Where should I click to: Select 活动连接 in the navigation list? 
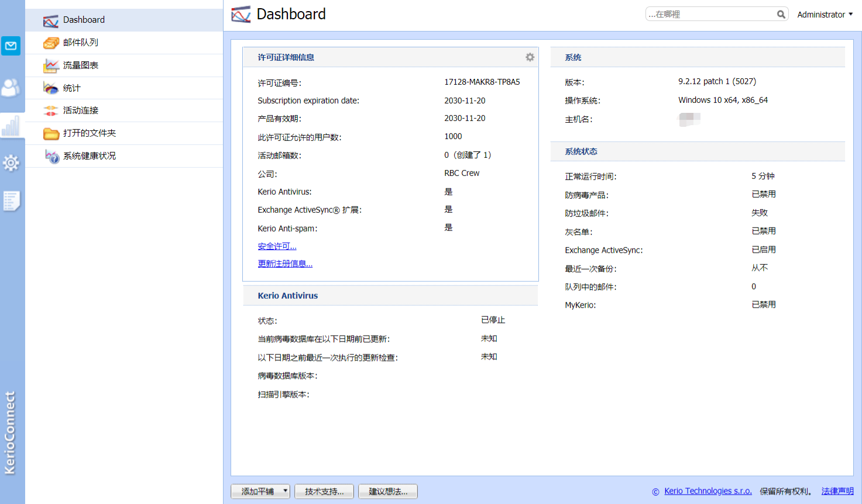click(x=124, y=111)
